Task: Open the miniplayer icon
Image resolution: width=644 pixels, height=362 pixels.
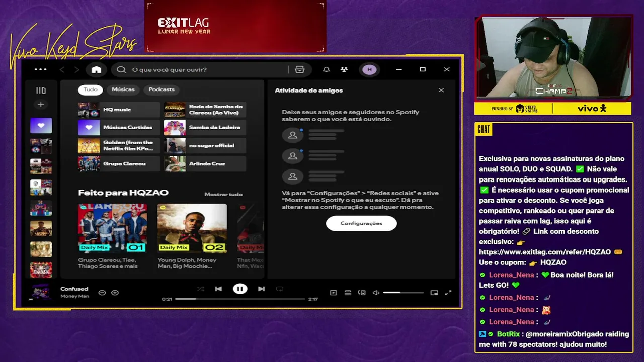Action: (x=434, y=293)
